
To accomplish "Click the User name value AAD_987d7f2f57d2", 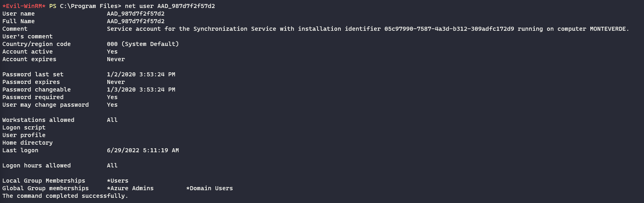I will [135, 14].
